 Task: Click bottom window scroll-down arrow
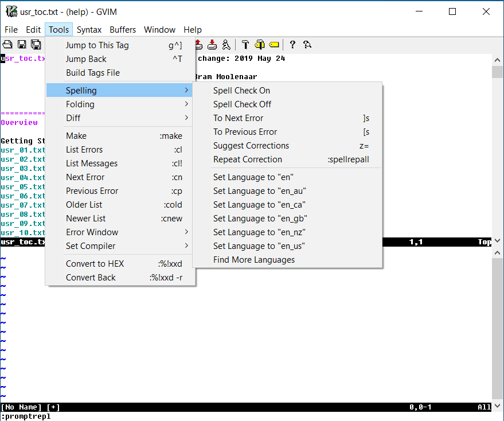point(497,406)
